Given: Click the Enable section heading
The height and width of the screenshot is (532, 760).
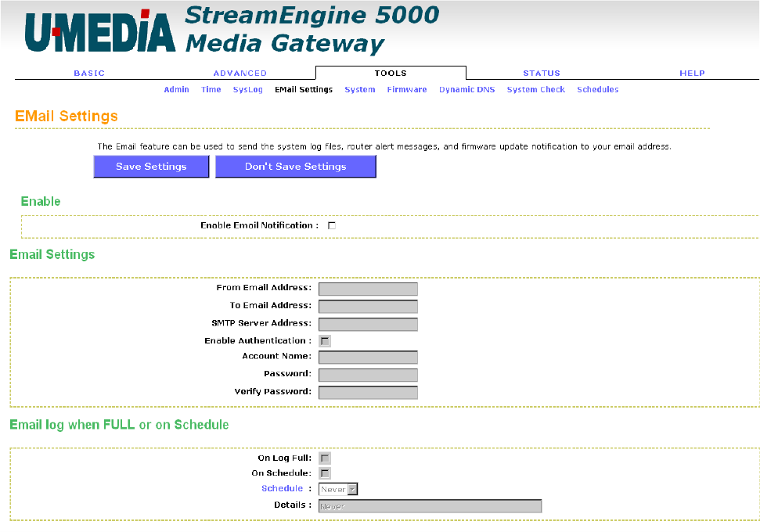Looking at the screenshot, I should (41, 202).
